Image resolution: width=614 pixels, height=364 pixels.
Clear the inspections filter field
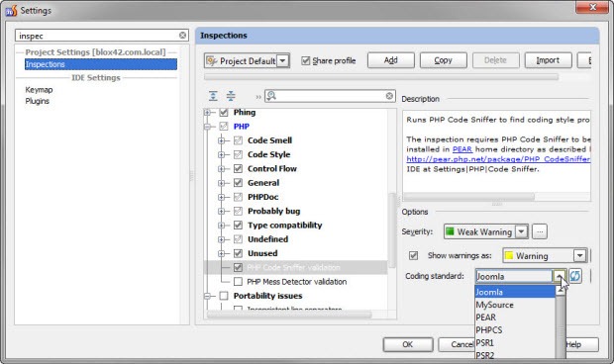(389, 96)
